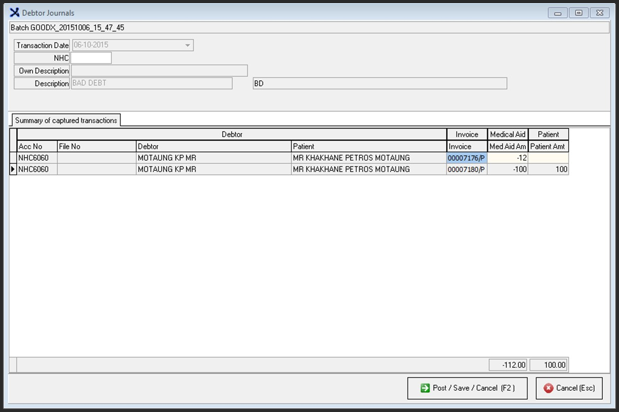
Task: Click the Med Aid Amt column header
Action: (x=507, y=146)
